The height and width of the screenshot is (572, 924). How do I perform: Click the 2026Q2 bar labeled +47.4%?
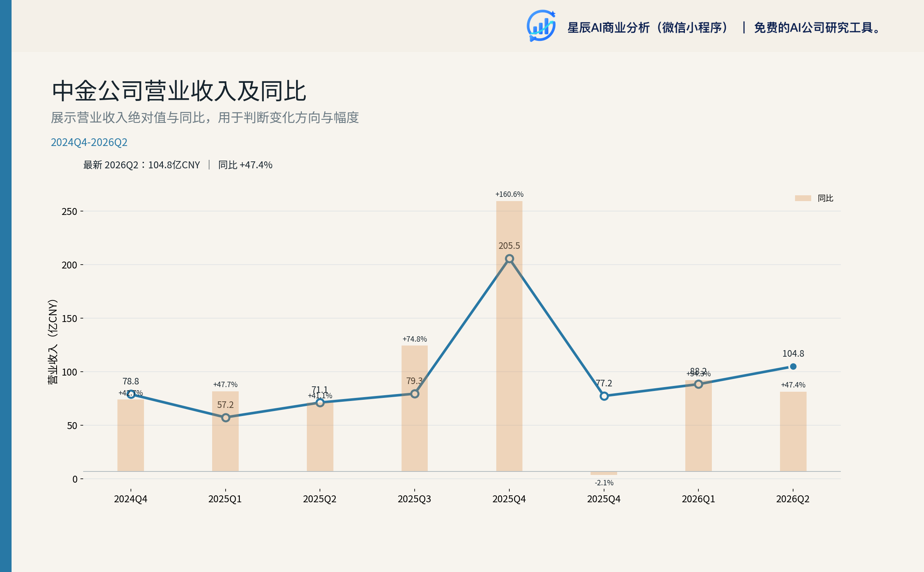pyautogui.click(x=793, y=431)
